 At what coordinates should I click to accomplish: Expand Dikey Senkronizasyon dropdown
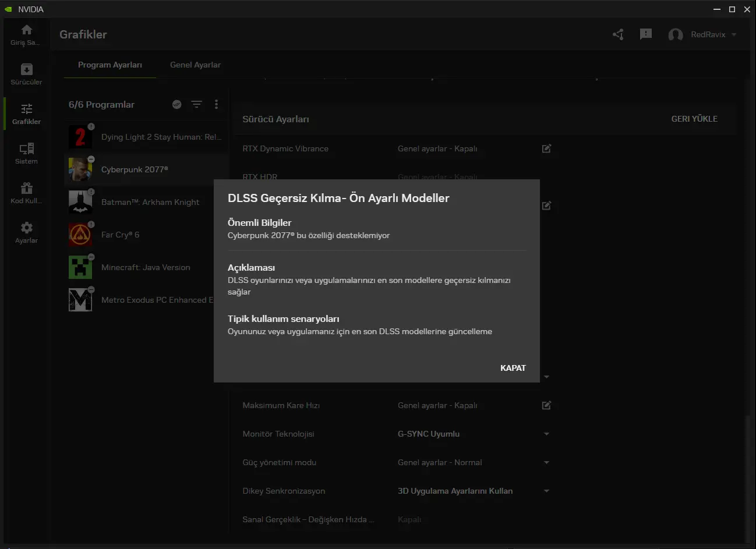pyautogui.click(x=546, y=491)
